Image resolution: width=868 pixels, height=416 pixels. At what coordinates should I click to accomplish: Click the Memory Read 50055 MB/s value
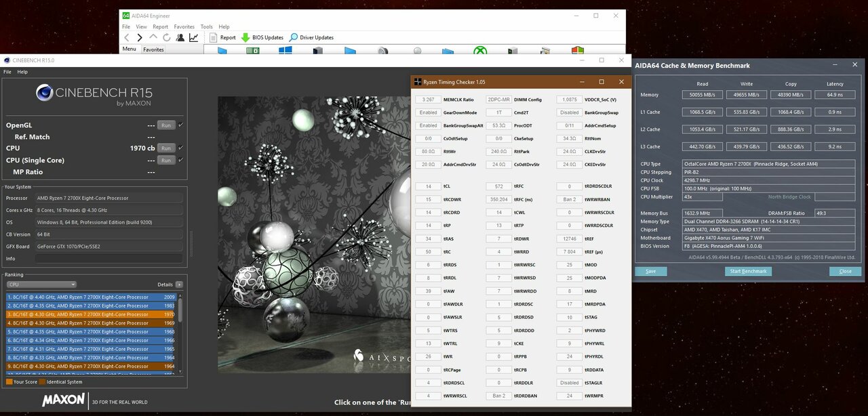click(702, 95)
